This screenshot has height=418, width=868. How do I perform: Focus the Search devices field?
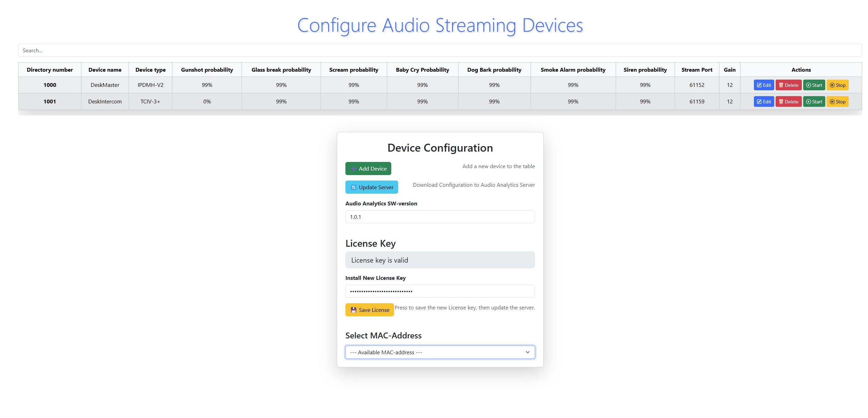tap(440, 50)
